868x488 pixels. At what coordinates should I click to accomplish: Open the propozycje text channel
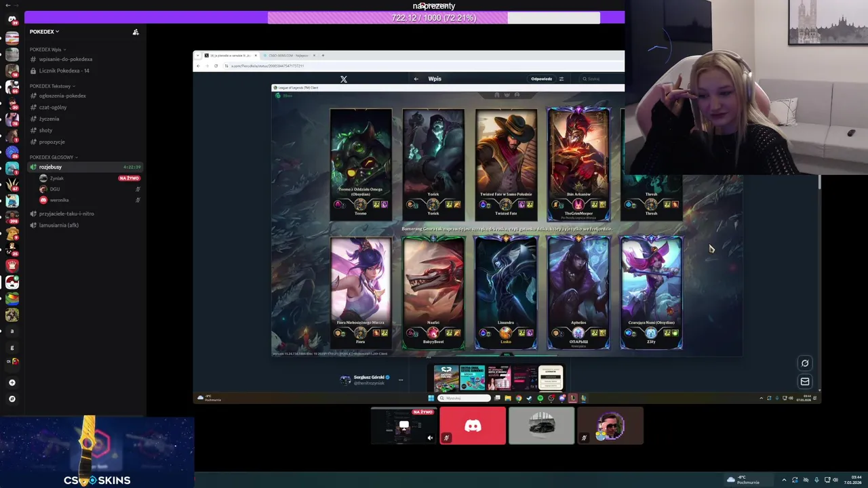pos(52,142)
